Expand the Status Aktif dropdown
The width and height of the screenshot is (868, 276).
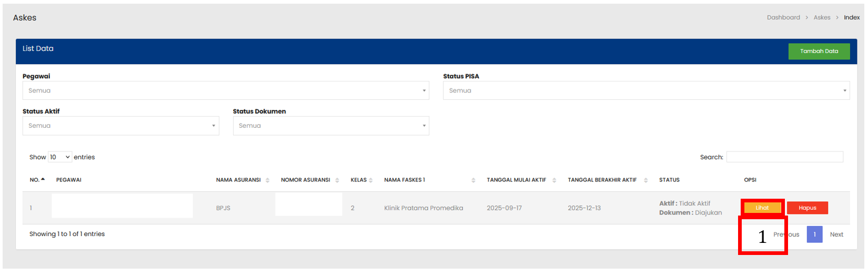click(x=120, y=126)
